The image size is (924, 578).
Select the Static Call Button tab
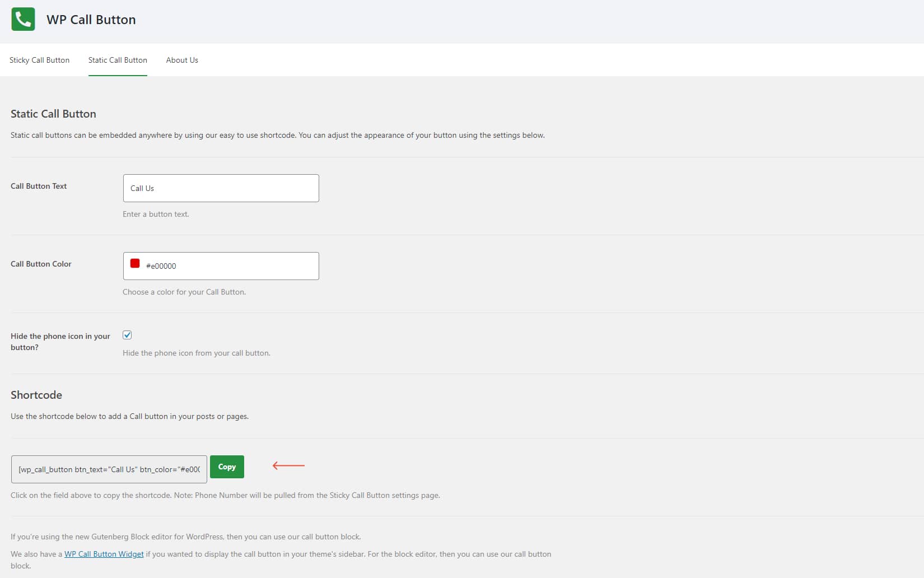point(117,60)
